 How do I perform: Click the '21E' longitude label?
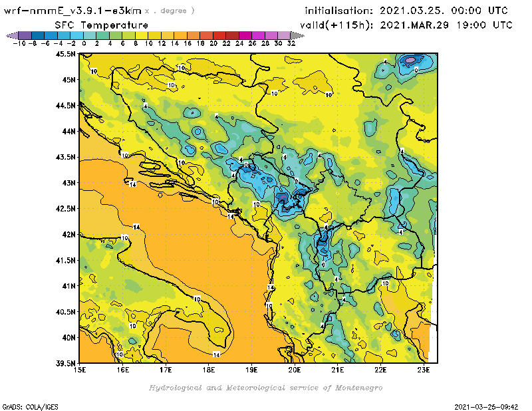338,370
